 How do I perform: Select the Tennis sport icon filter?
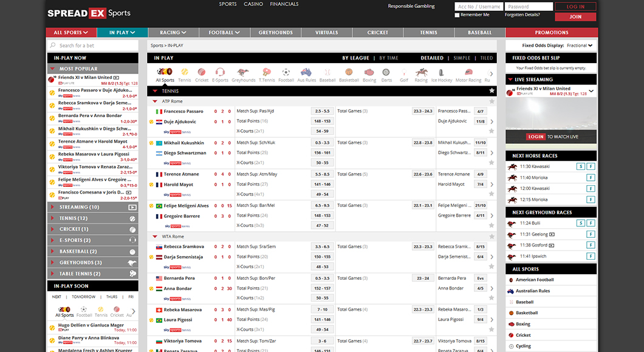pos(185,75)
